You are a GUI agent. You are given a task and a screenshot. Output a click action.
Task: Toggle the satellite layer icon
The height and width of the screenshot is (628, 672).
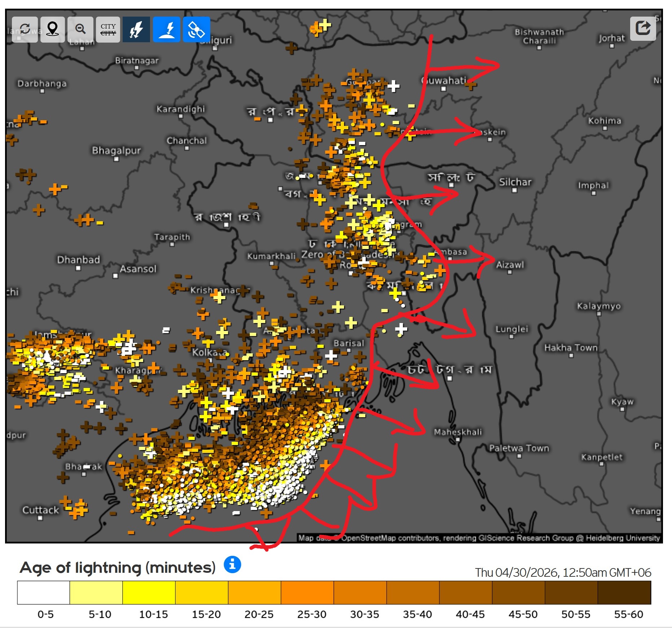(x=196, y=29)
